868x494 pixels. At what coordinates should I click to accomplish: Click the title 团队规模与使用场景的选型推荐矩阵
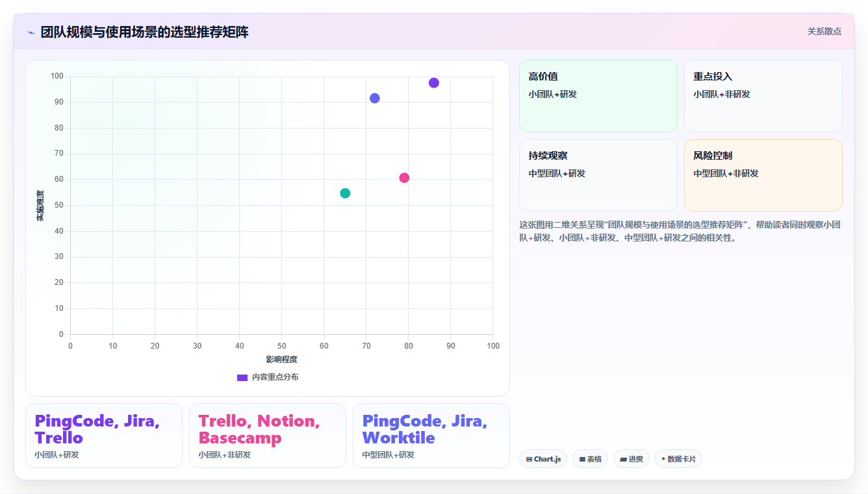144,32
